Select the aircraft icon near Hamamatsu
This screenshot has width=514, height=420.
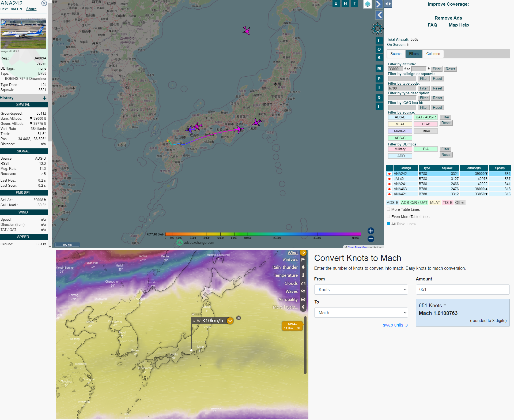click(256, 122)
